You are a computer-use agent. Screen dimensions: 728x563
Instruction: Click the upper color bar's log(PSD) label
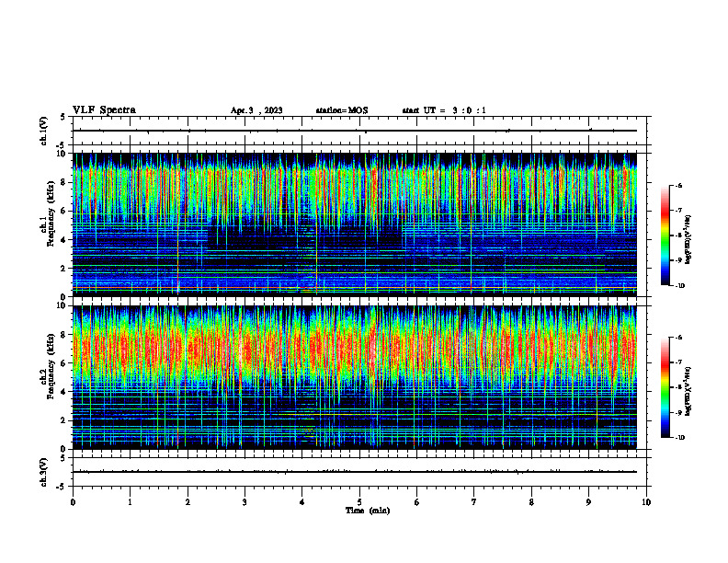point(688,240)
